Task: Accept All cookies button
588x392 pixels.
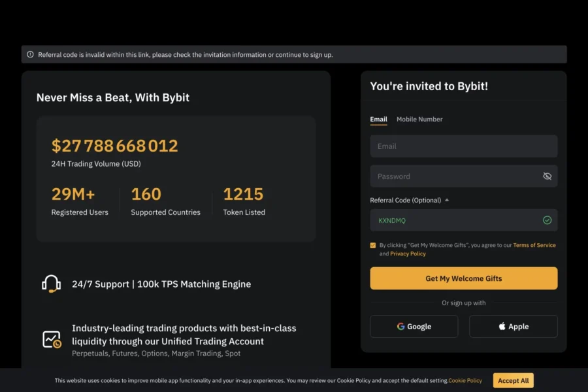Action: 513,380
